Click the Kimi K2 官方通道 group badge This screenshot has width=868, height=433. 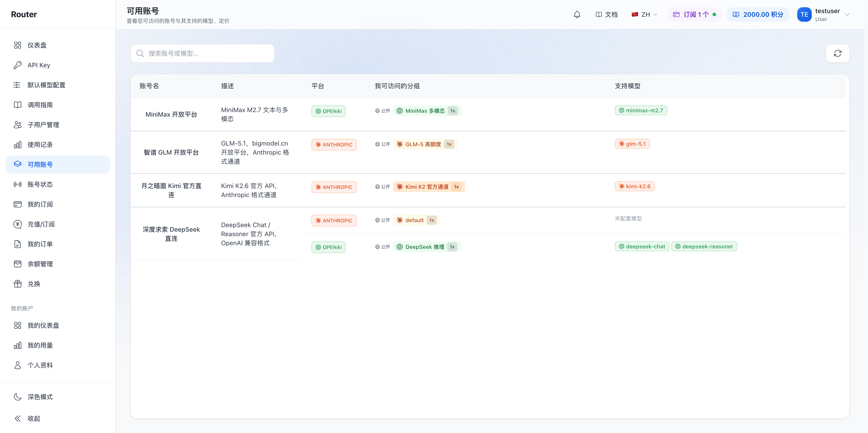click(429, 187)
